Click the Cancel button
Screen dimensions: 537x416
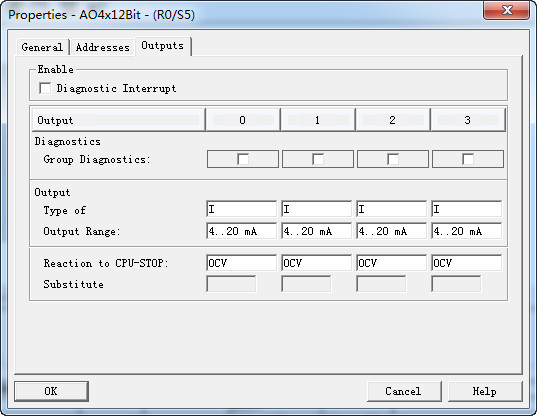(x=404, y=391)
